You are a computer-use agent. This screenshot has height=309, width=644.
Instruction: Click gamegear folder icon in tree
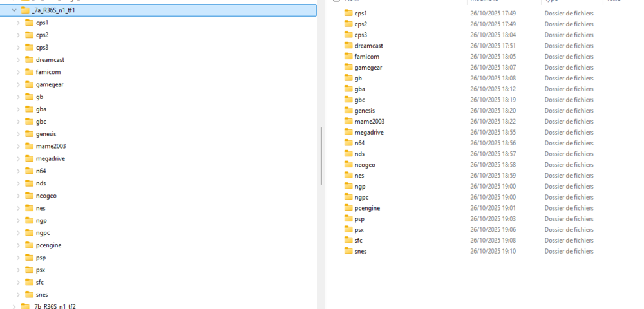[29, 84]
